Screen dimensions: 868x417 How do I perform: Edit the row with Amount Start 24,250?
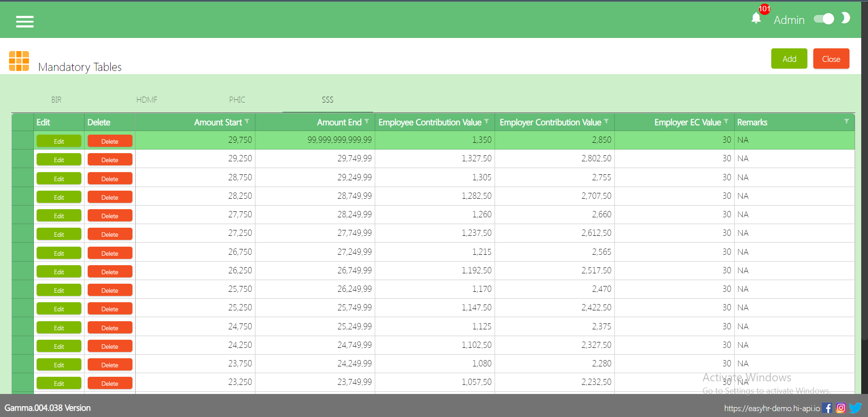pos(59,346)
